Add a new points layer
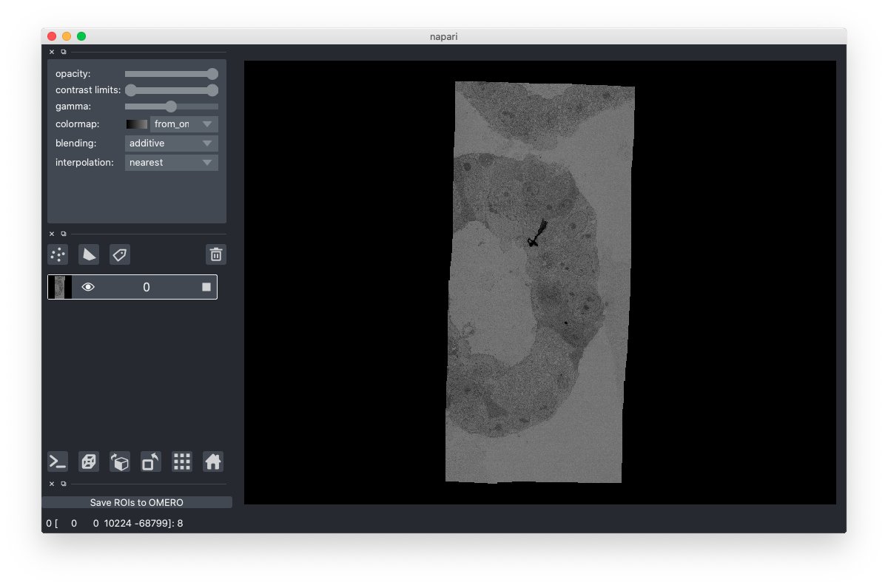The height and width of the screenshot is (588, 888). click(58, 254)
